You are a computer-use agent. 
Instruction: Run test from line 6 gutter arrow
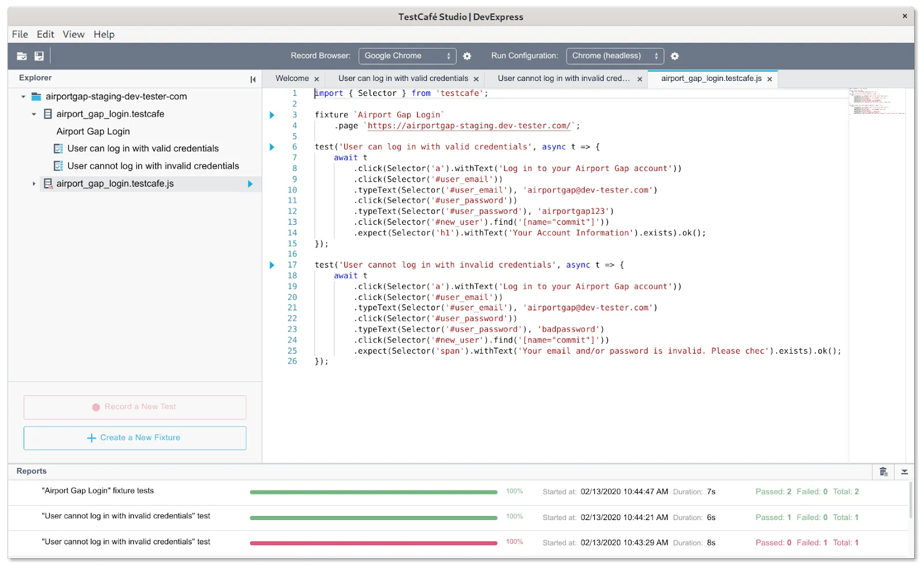click(x=272, y=147)
